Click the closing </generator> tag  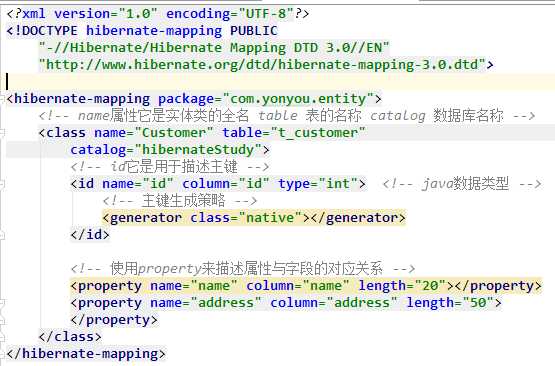pyautogui.click(x=358, y=218)
